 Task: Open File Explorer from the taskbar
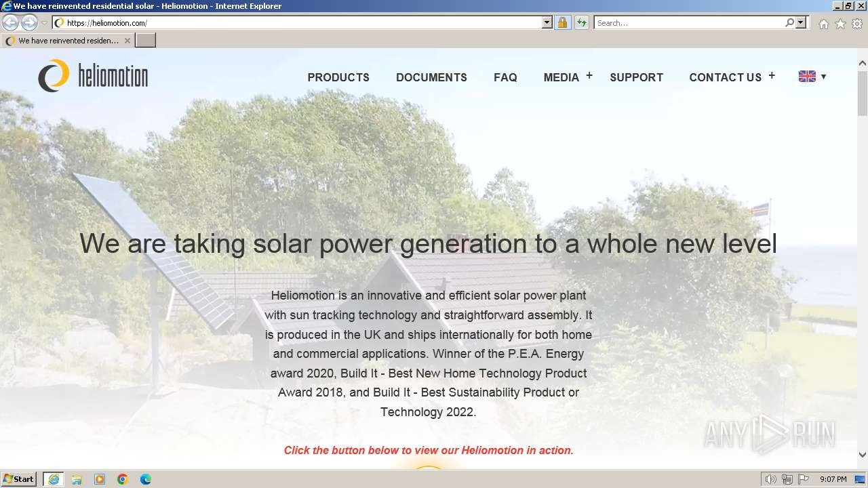[x=77, y=479]
